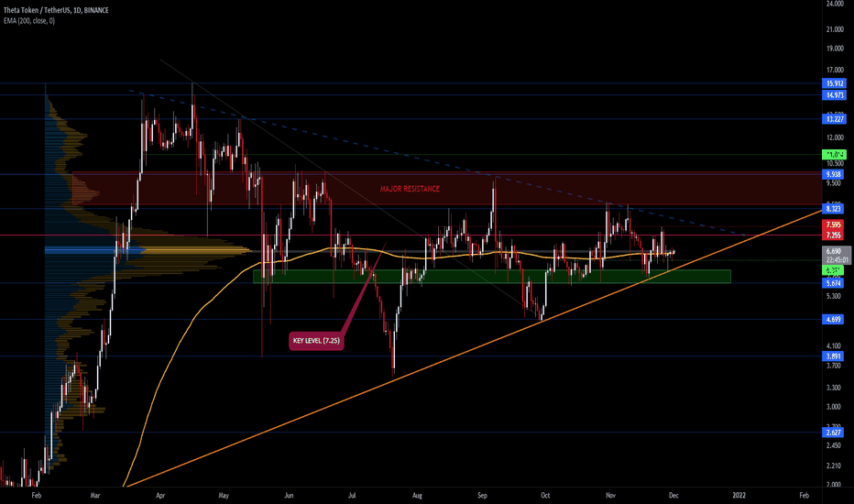Click the 8.323 blue price label
The image size is (854, 504).
833,209
